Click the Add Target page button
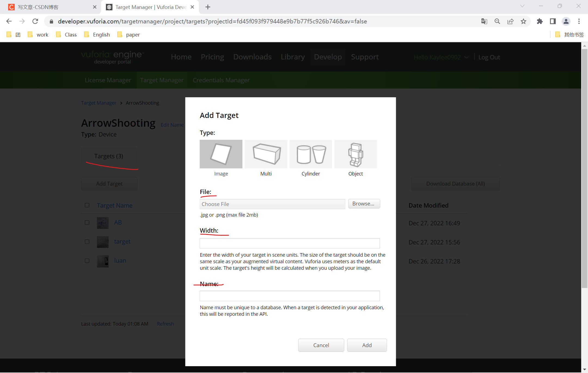 [x=109, y=184]
